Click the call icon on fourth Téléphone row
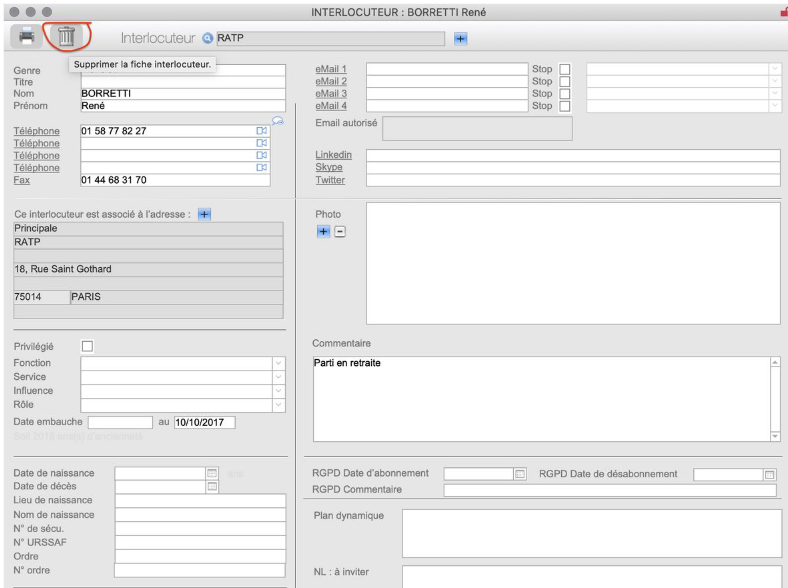 pos(262,167)
